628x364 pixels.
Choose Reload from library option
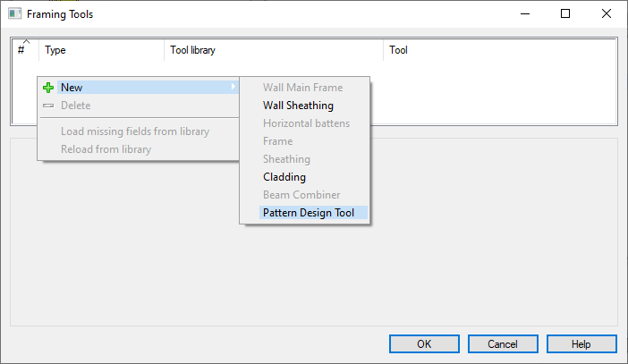click(x=106, y=148)
